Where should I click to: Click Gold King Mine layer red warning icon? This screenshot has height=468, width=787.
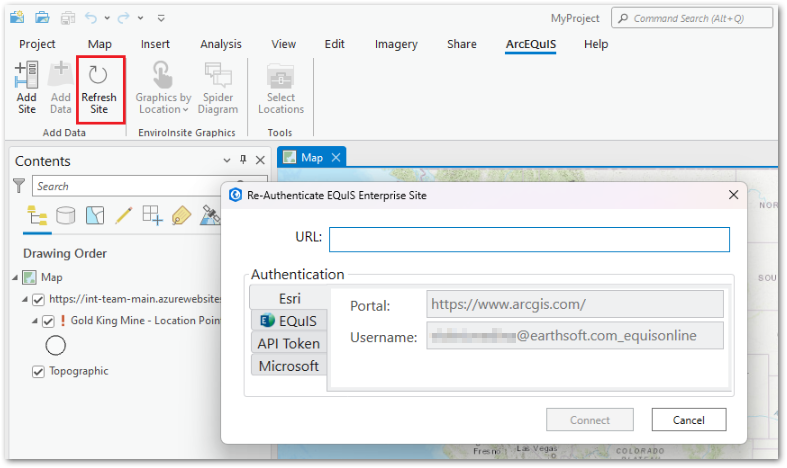(63, 320)
